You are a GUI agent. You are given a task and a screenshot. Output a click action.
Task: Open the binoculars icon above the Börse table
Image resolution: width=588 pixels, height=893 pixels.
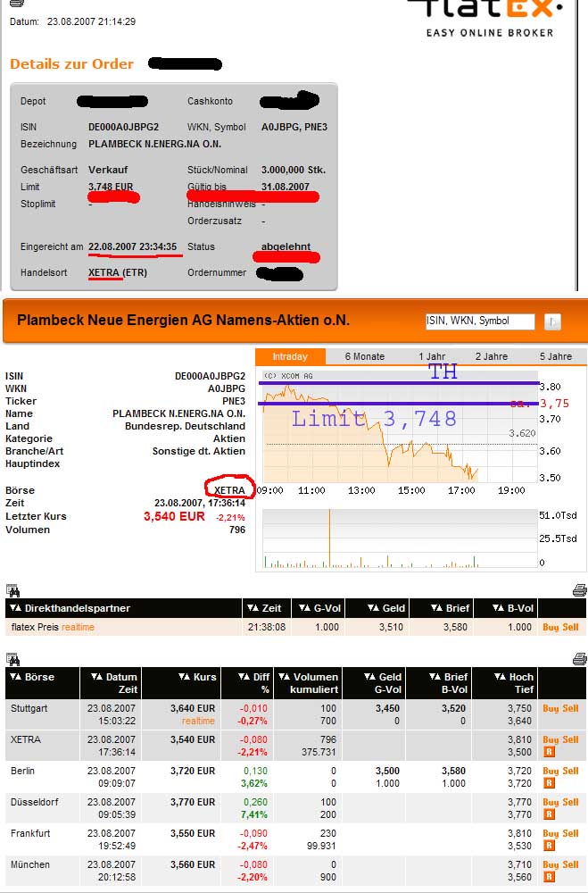coord(12,660)
